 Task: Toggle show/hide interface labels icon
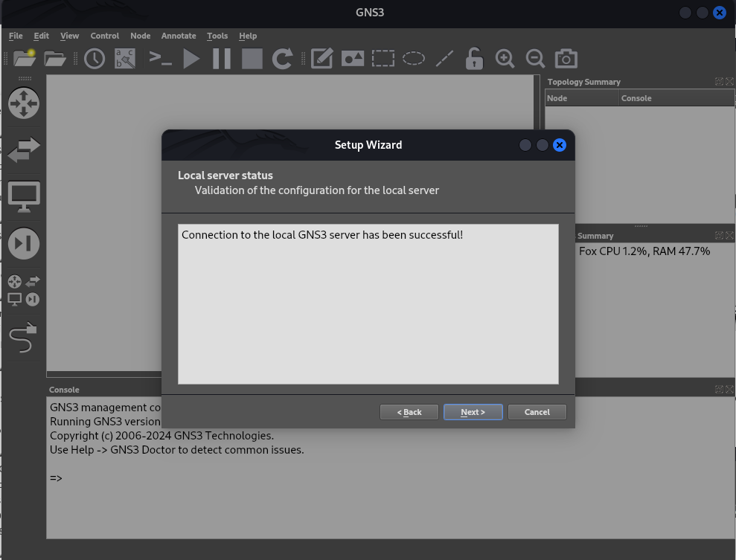pyautogui.click(x=125, y=59)
